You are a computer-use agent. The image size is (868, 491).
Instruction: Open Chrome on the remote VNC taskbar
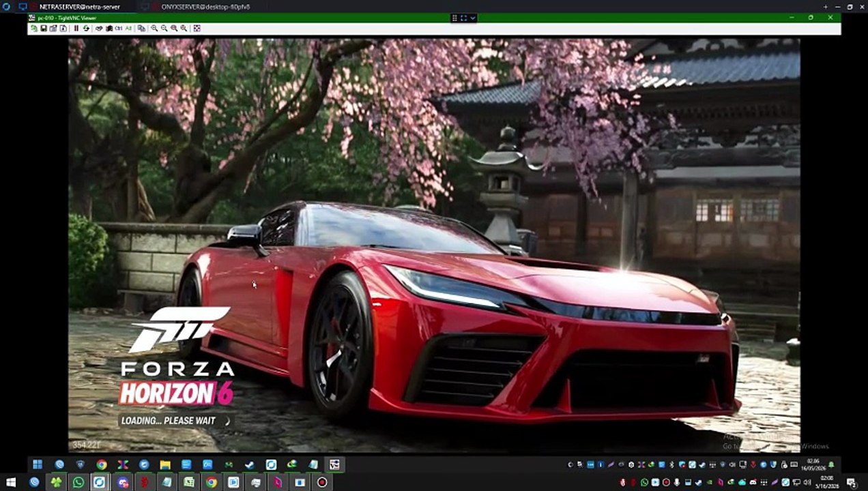point(102,464)
